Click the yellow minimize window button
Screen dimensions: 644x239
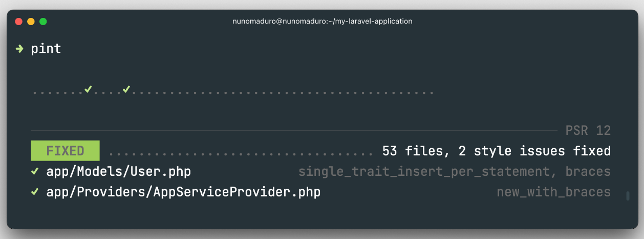31,22
